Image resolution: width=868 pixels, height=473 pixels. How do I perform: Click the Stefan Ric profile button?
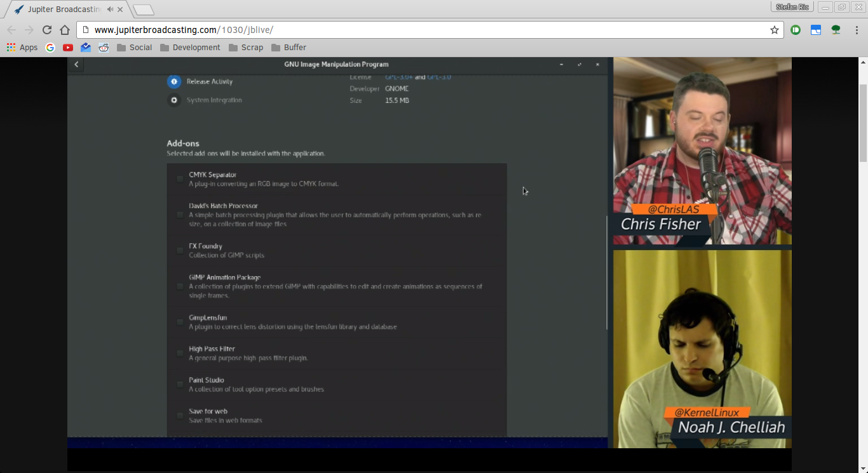click(793, 7)
